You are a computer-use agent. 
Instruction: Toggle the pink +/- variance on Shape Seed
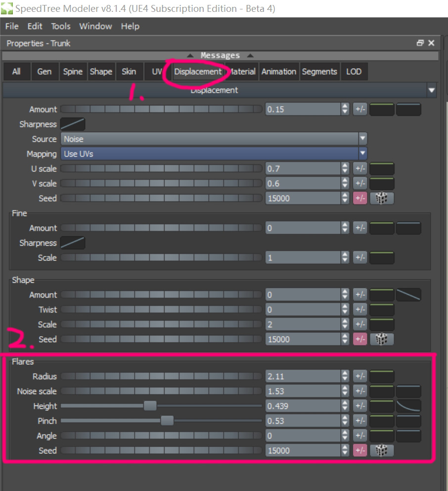[x=360, y=339]
